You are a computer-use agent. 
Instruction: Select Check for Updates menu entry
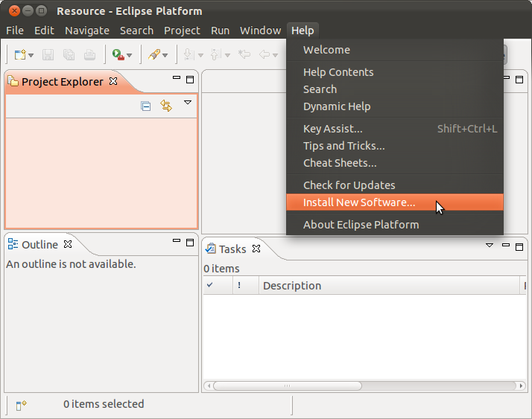click(395, 185)
